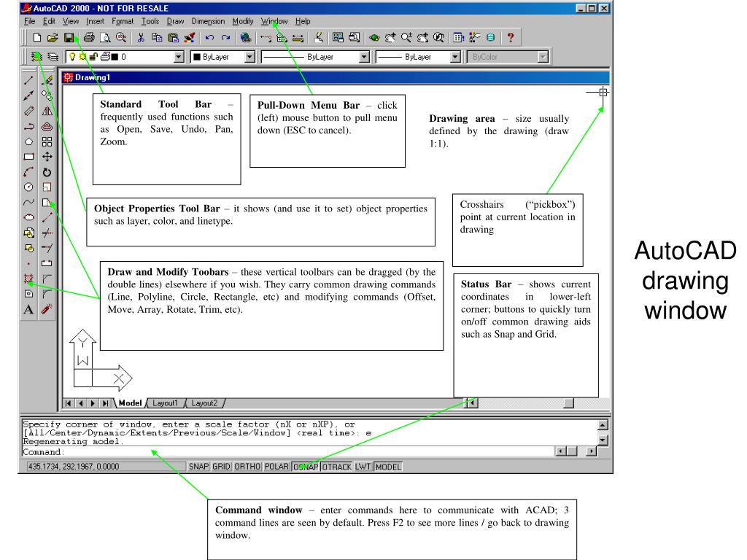Select the Spline draw tool
The width and height of the screenshot is (747, 560).
(x=29, y=203)
